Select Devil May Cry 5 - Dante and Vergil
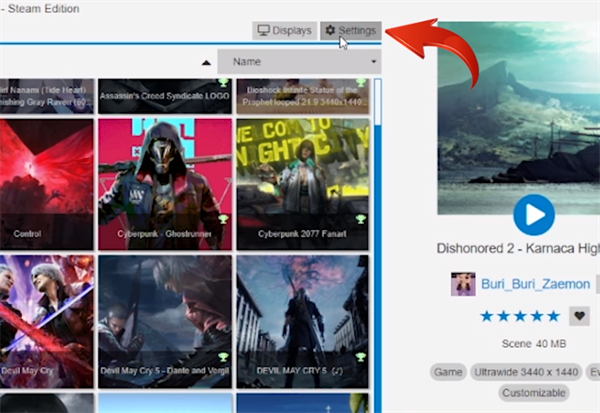600x413 pixels. click(x=165, y=322)
